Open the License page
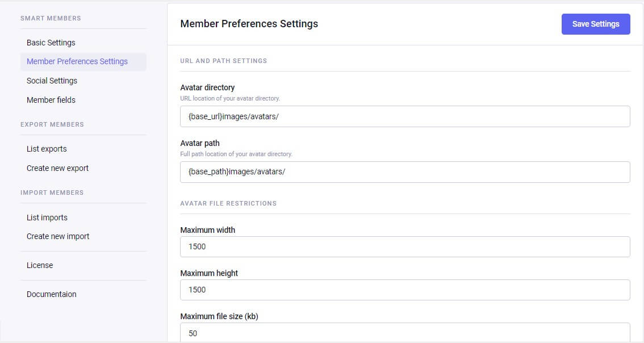Screen dimensions: 644x343 (40, 265)
